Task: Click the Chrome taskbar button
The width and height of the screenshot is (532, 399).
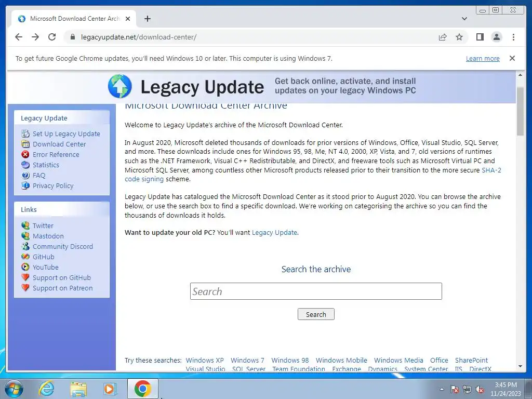Action: pyautogui.click(x=143, y=389)
